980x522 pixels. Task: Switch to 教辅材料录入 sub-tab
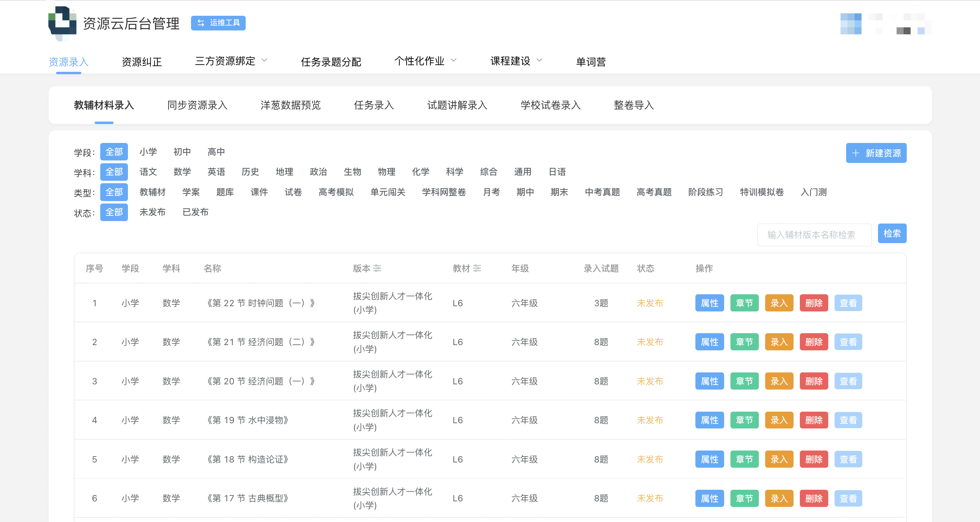coord(104,105)
